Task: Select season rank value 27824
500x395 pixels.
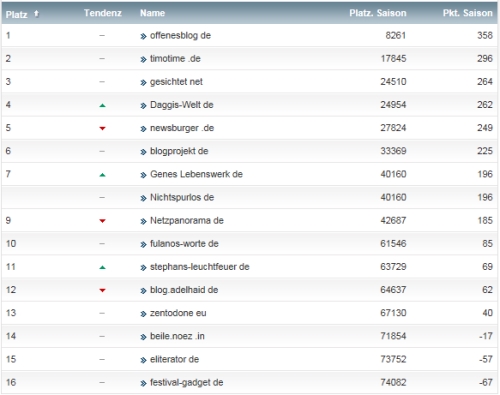Action: click(393, 128)
